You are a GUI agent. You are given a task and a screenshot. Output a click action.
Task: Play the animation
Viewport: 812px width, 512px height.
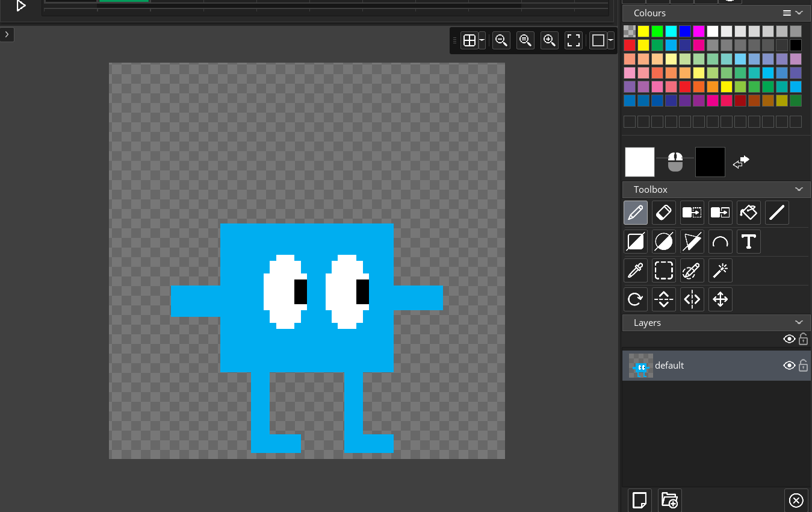(21, 5)
